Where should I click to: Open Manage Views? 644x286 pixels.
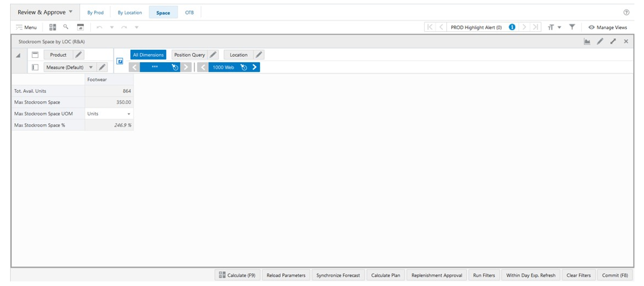607,27
